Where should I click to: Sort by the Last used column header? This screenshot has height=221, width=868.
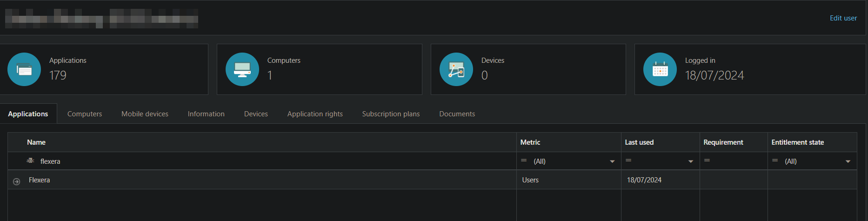click(x=639, y=142)
